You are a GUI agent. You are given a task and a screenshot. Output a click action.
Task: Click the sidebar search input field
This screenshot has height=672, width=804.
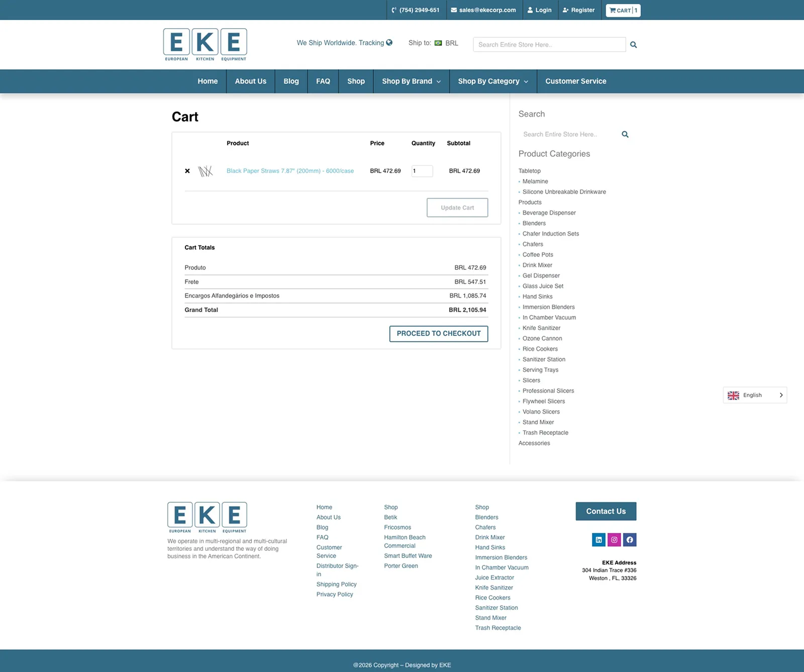click(568, 134)
